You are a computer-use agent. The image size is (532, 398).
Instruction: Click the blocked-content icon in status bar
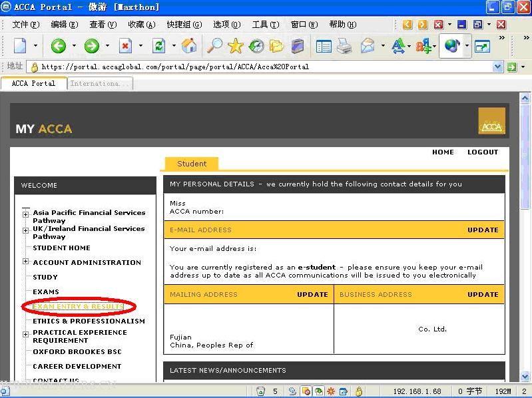306,391
